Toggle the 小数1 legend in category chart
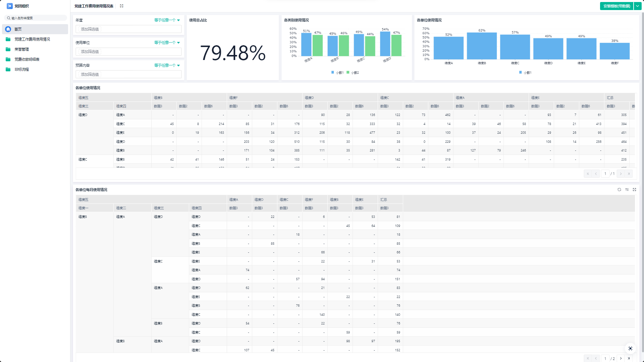The image size is (644, 362). 337,73
